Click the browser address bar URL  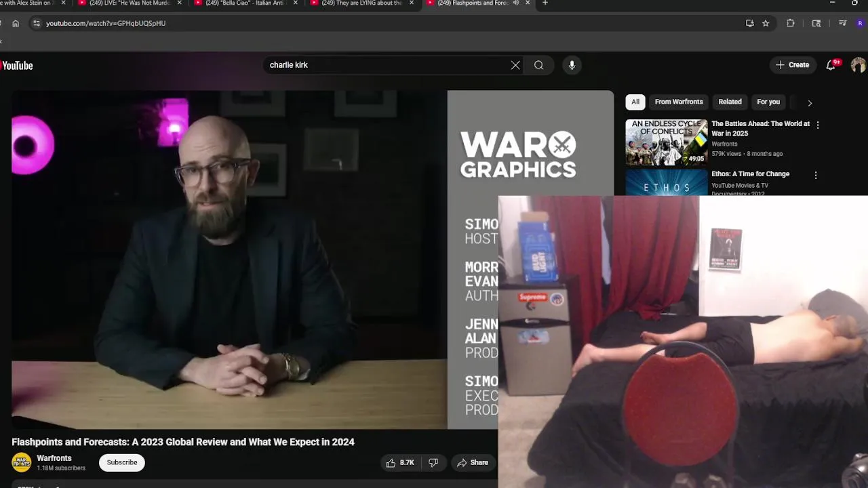click(106, 23)
